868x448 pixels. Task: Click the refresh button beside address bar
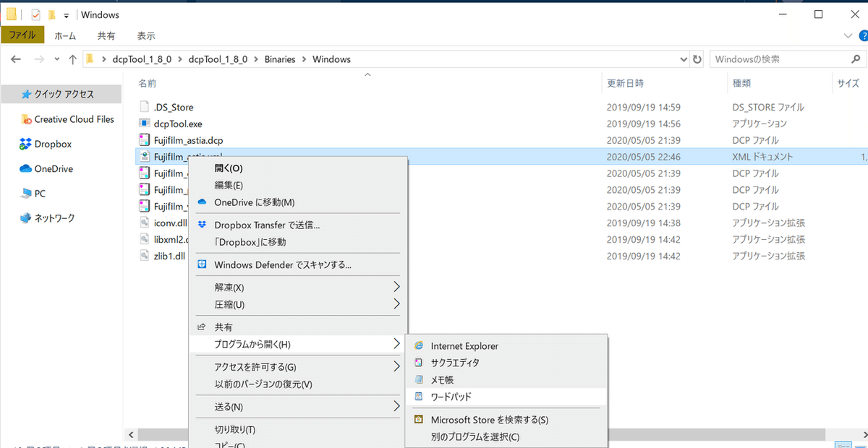click(x=697, y=59)
